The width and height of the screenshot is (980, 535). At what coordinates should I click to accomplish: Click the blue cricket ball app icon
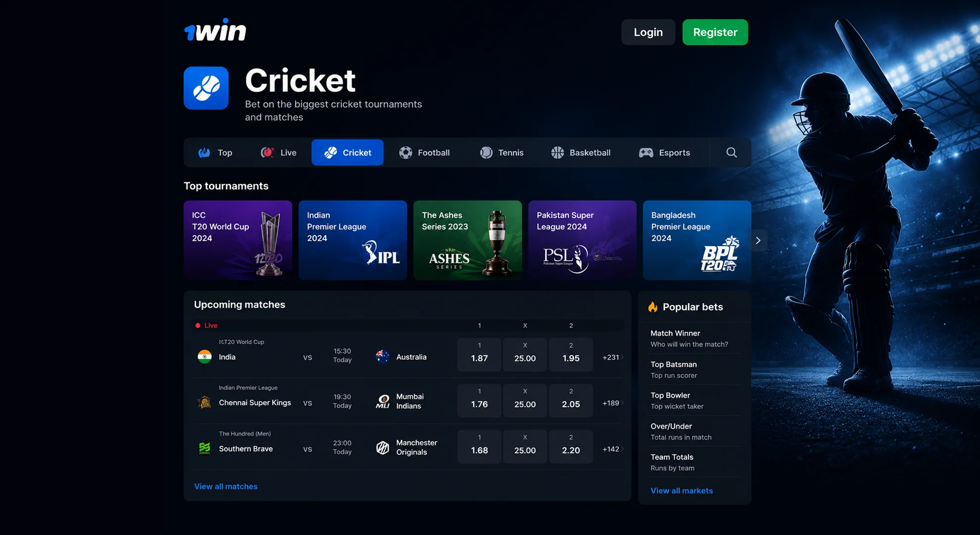(x=206, y=88)
